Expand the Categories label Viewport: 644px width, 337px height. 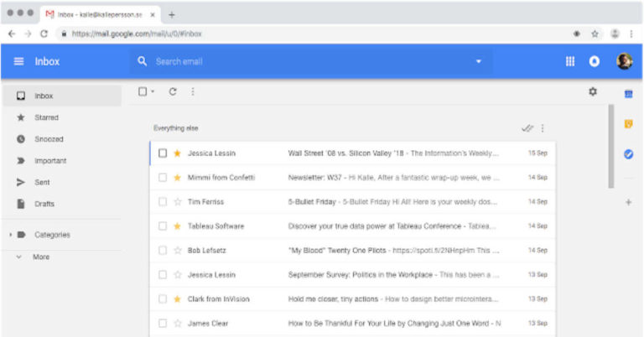pyautogui.click(x=10, y=235)
